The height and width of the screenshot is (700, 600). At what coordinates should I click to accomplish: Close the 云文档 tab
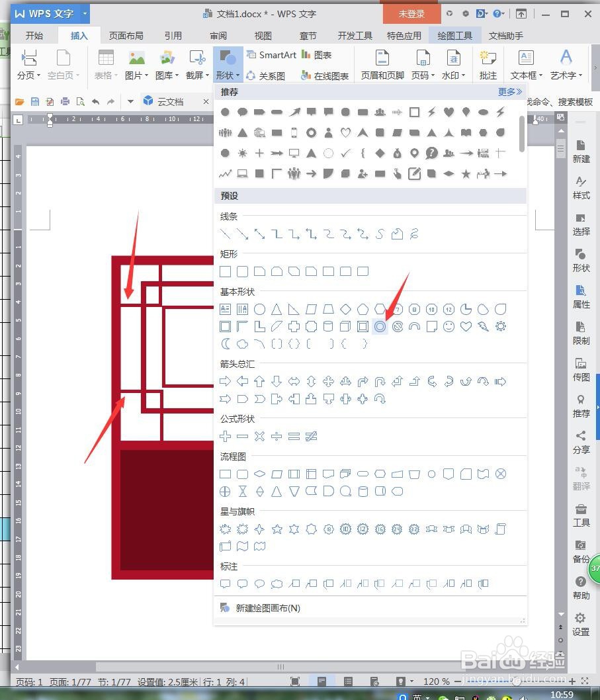(206, 102)
